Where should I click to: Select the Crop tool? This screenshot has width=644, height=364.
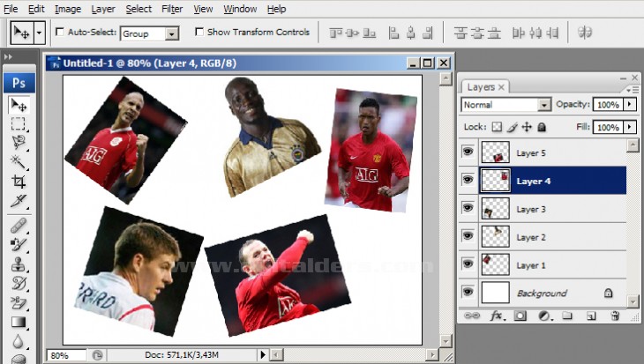click(x=18, y=181)
